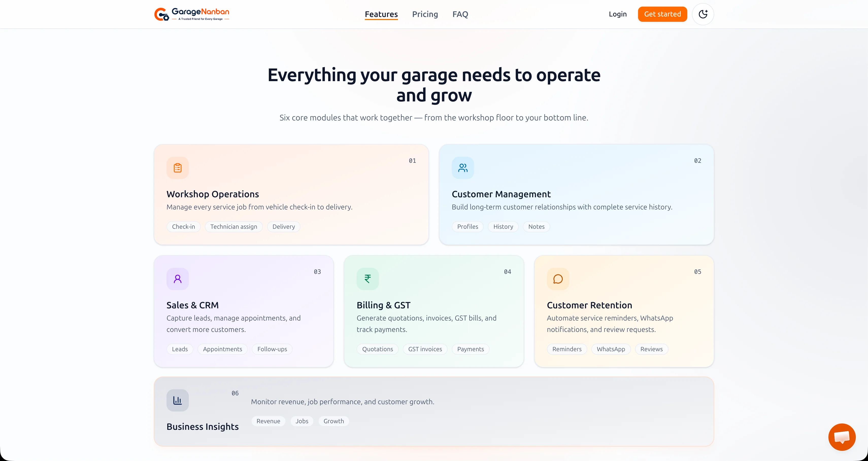Click 'Automate service reminders' description
The width and height of the screenshot is (868, 461).
(x=610, y=324)
